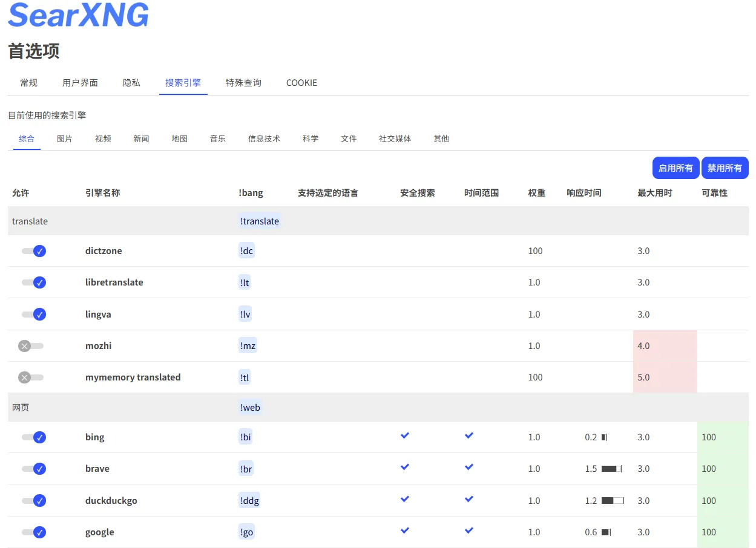Click the !translate bang label

click(x=260, y=221)
